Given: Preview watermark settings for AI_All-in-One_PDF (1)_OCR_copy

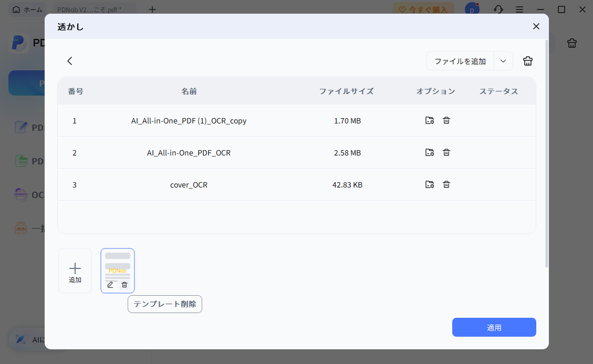Looking at the screenshot, I should point(429,120).
